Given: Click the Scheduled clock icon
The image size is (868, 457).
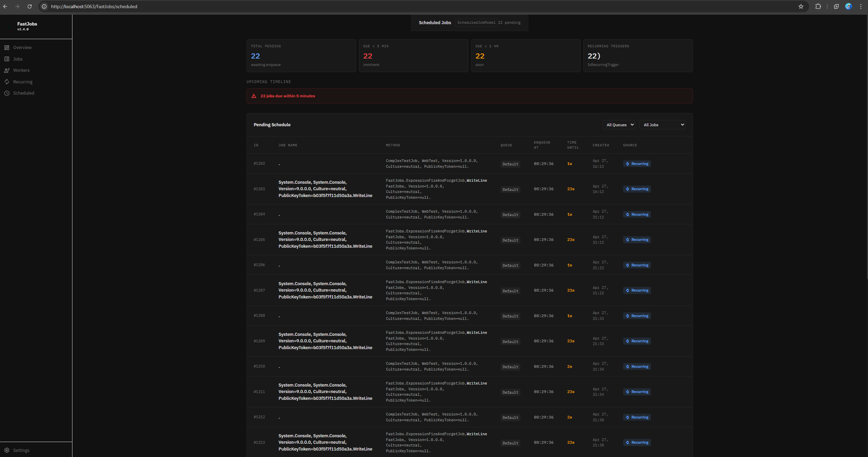Looking at the screenshot, I should tap(7, 93).
